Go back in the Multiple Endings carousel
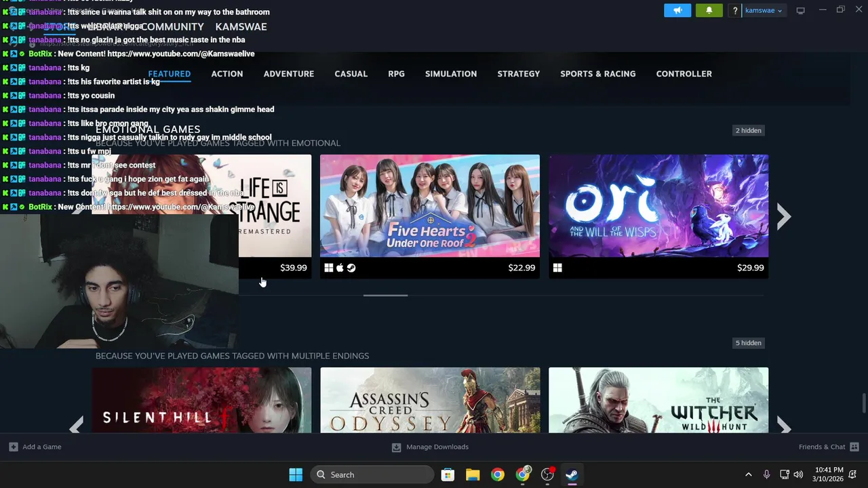The height and width of the screenshot is (488, 868). point(76,426)
